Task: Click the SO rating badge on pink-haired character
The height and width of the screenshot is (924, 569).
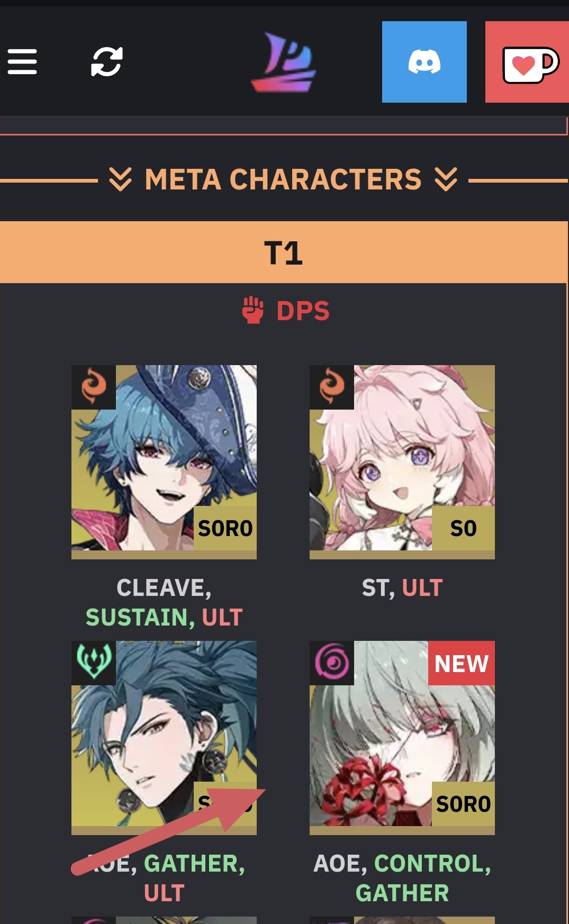Action: 464,528
